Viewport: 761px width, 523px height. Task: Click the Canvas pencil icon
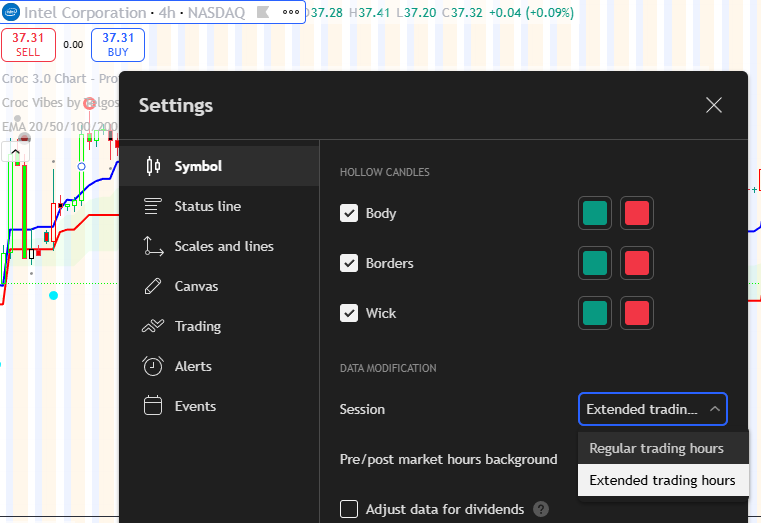pos(153,286)
